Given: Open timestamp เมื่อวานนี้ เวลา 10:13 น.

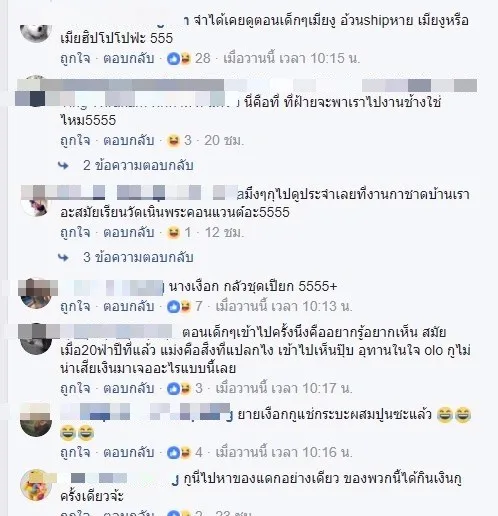Looking at the screenshot, I should (x=284, y=306).
